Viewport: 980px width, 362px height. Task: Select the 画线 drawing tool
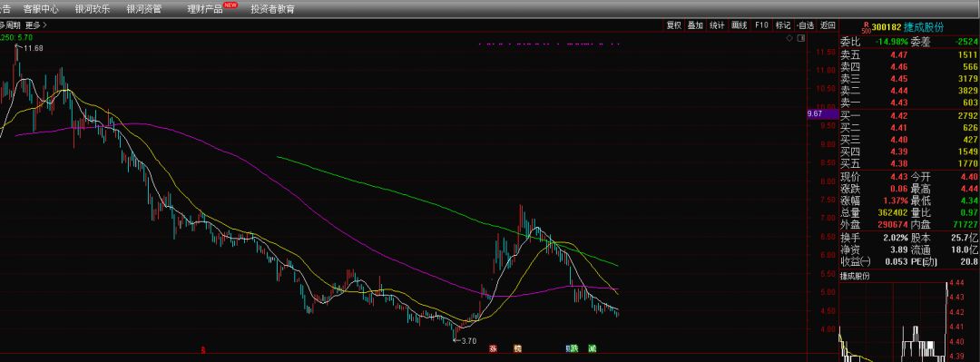[x=740, y=25]
